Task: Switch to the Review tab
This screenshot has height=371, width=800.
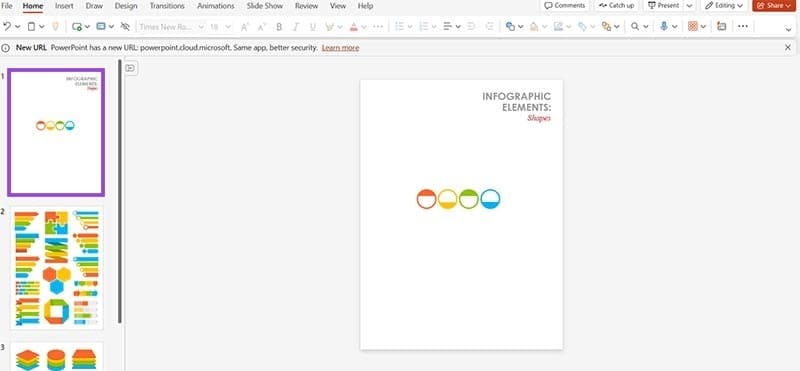Action: (306, 6)
